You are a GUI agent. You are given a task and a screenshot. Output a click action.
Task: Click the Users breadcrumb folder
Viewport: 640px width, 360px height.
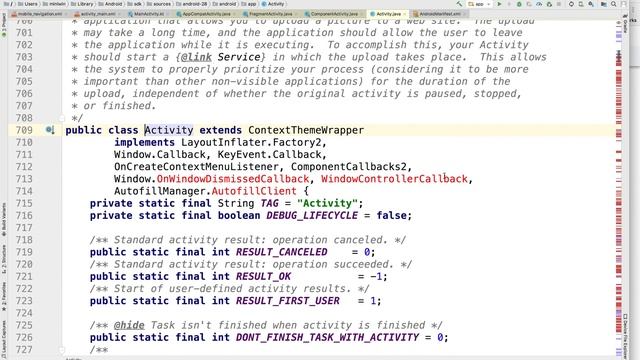[x=28, y=4]
